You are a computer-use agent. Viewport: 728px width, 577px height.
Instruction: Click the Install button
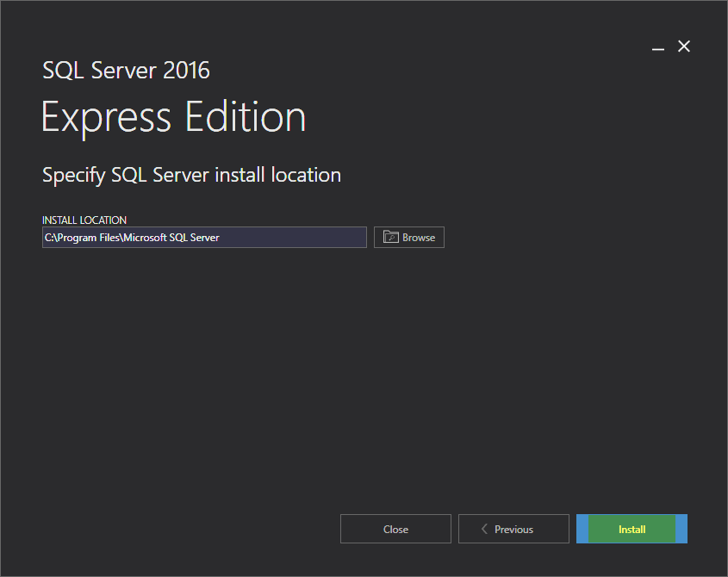(x=632, y=529)
